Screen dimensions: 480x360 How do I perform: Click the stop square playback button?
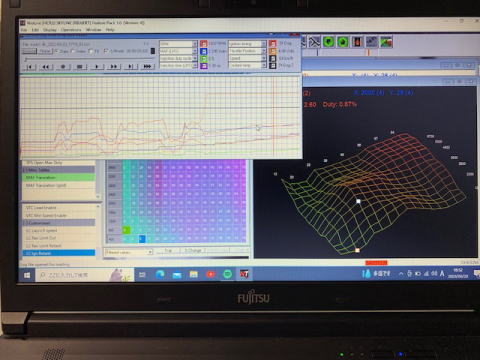click(x=79, y=67)
